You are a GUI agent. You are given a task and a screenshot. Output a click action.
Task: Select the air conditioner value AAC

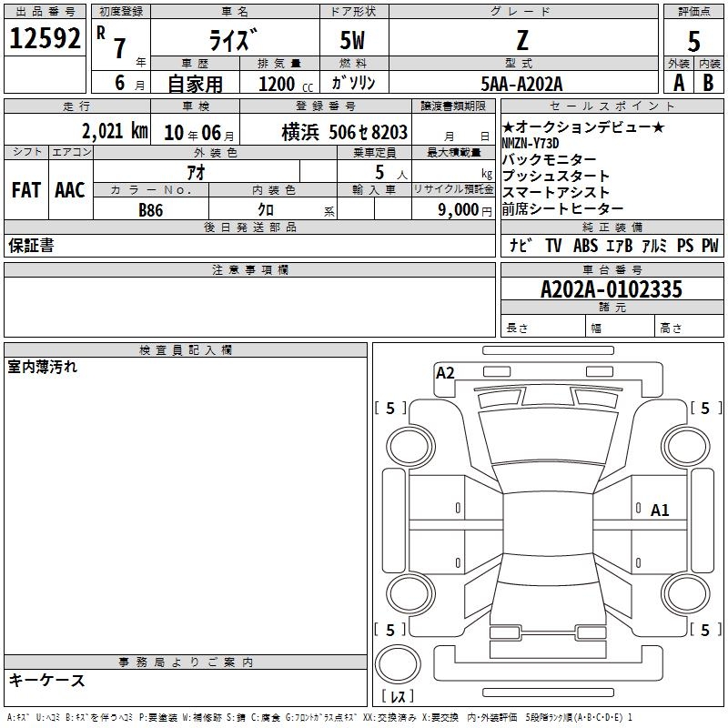70,190
